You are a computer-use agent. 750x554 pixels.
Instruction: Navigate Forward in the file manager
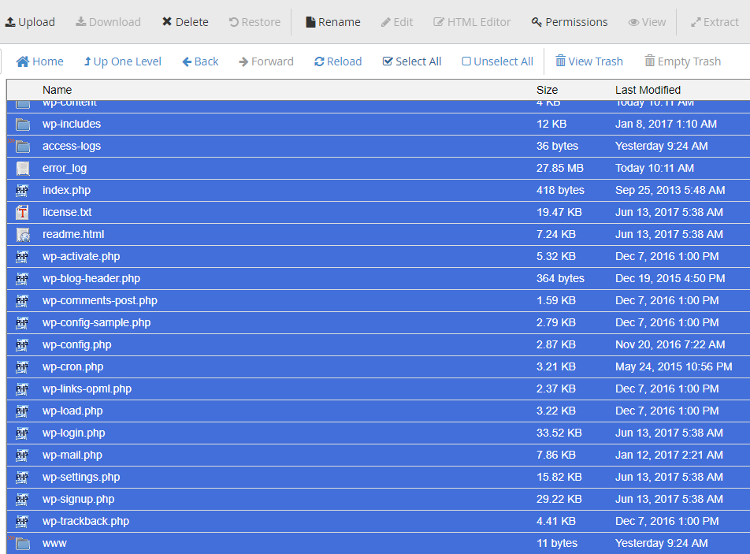coord(266,61)
